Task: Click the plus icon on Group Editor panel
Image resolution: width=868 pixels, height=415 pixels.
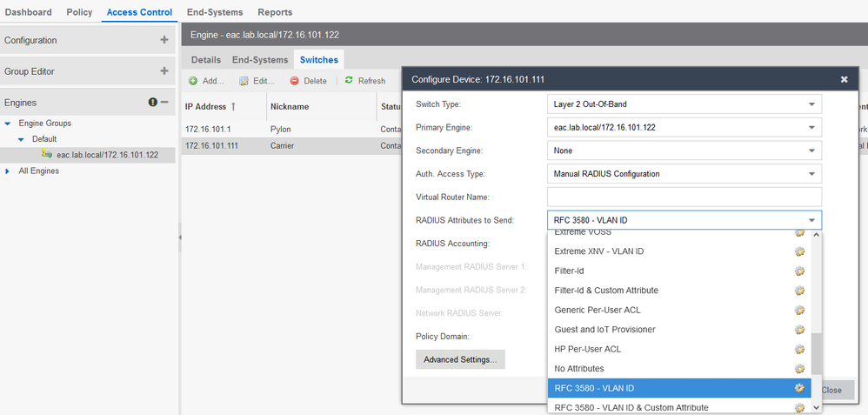Action: [164, 71]
